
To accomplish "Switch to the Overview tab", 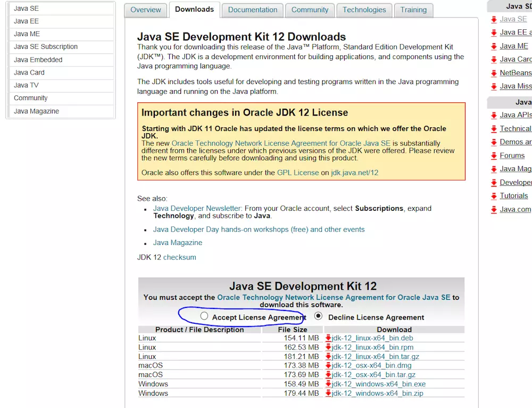I will [x=146, y=10].
